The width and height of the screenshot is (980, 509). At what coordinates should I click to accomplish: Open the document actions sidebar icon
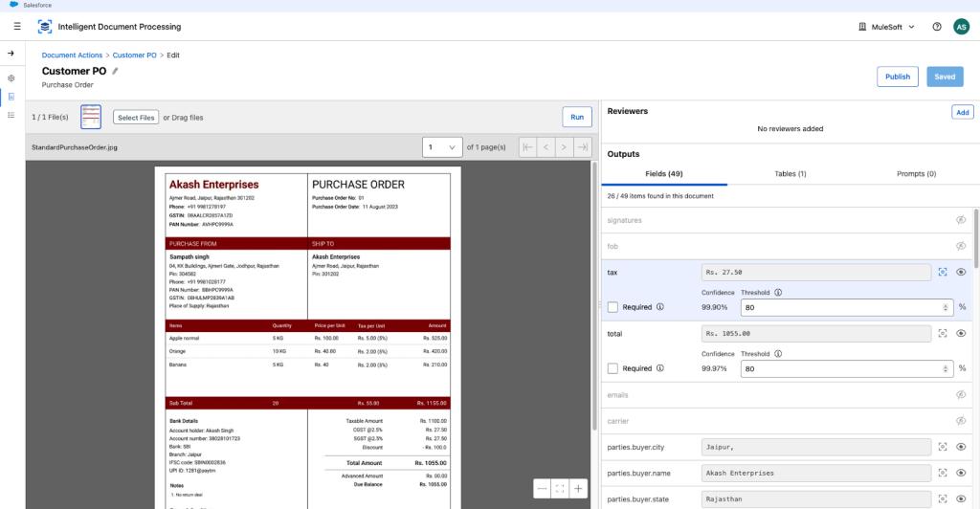11,97
